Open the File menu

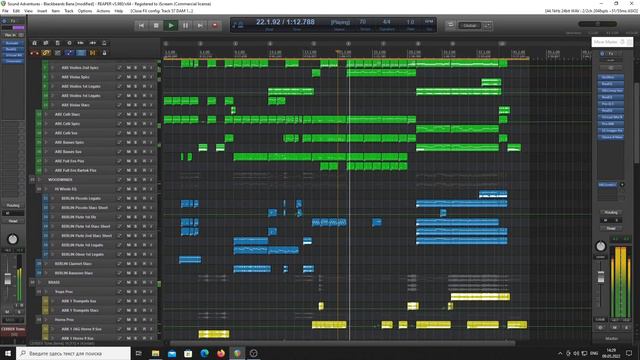[x=5, y=11]
